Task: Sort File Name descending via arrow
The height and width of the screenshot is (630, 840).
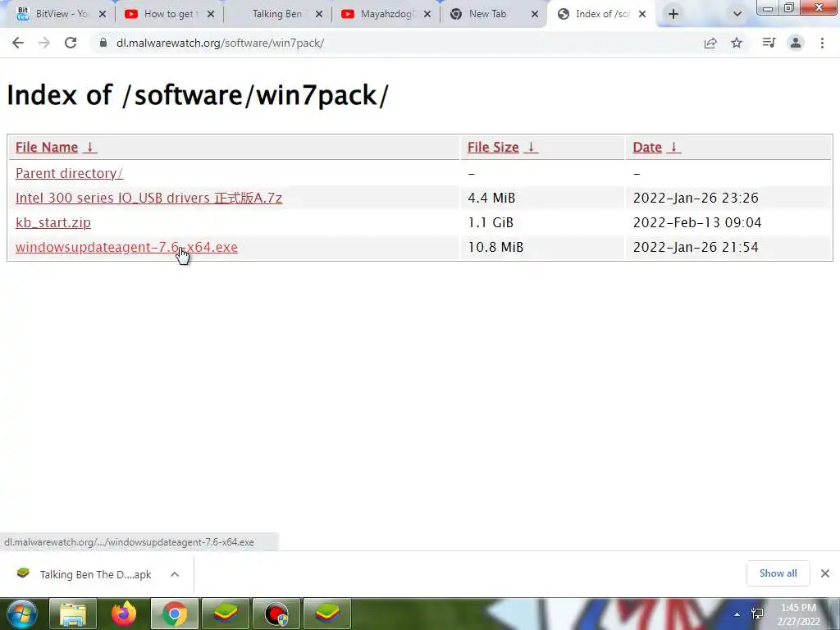Action: 90,148
